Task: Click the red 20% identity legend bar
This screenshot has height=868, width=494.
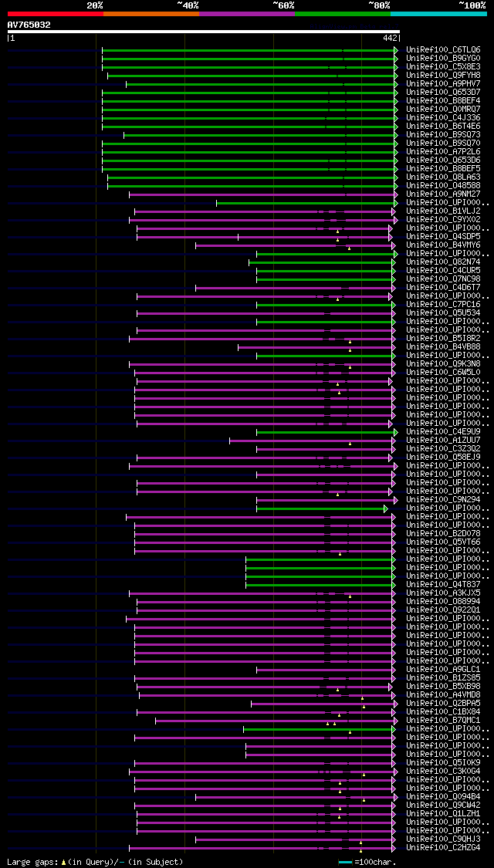Action: 56,13
